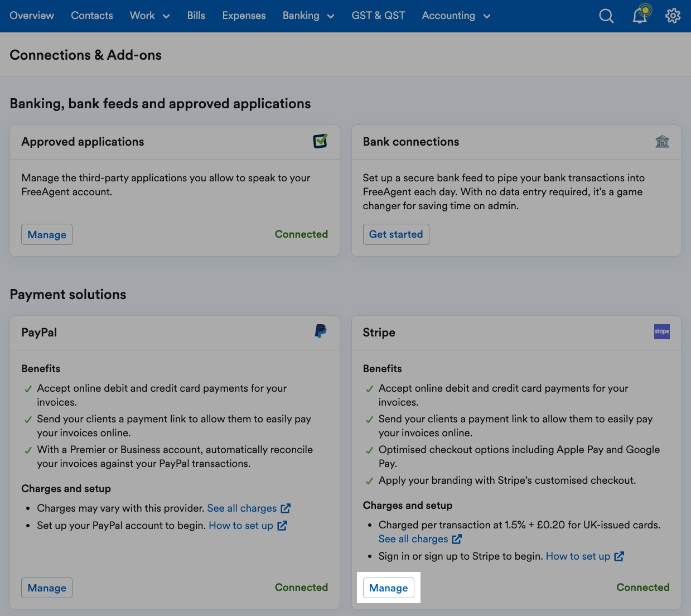The image size is (691, 616).
Task: Click the PayPal logo icon
Action: [321, 331]
